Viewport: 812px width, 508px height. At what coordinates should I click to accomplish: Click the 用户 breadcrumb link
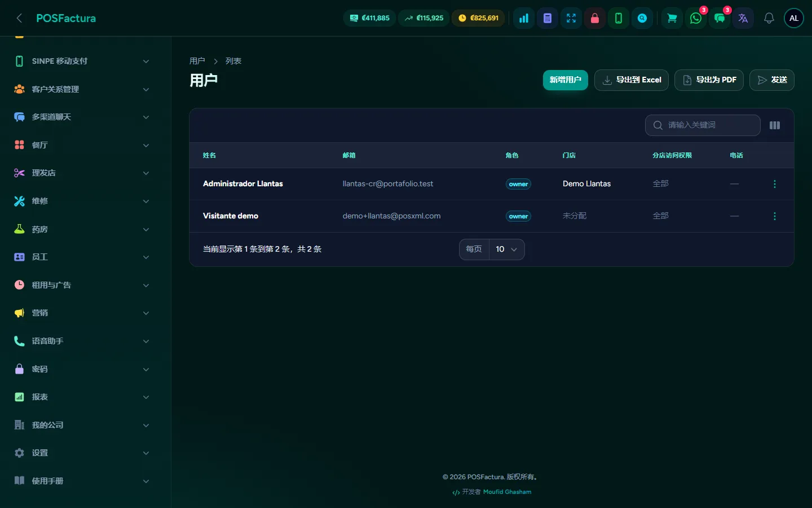[x=197, y=61]
